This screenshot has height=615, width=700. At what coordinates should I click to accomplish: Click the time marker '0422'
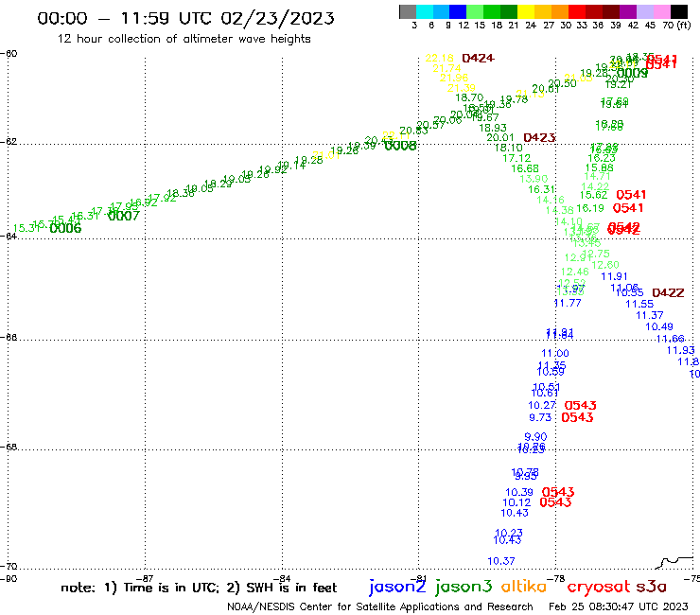(x=668, y=293)
